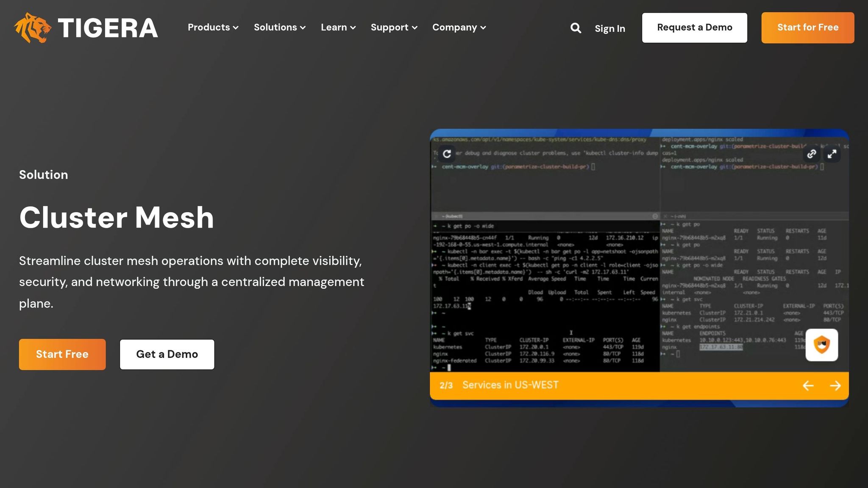Open the site search magnifier icon

coord(576,28)
